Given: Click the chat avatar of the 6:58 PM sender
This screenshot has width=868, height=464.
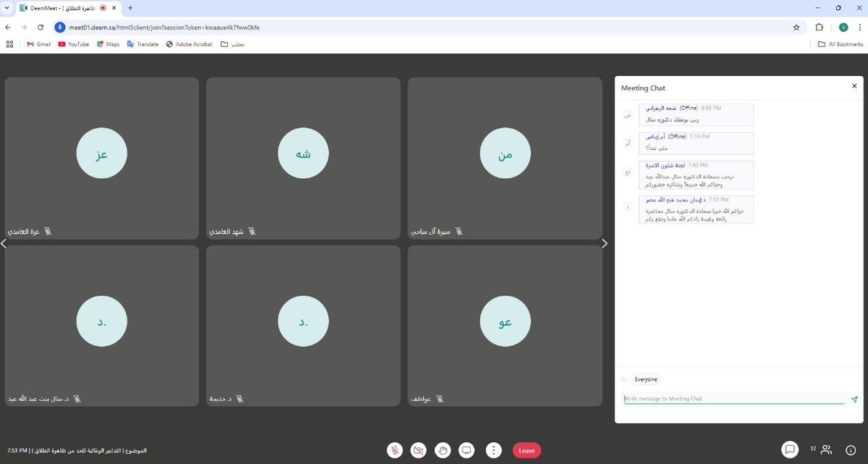Looking at the screenshot, I should click(628, 115).
